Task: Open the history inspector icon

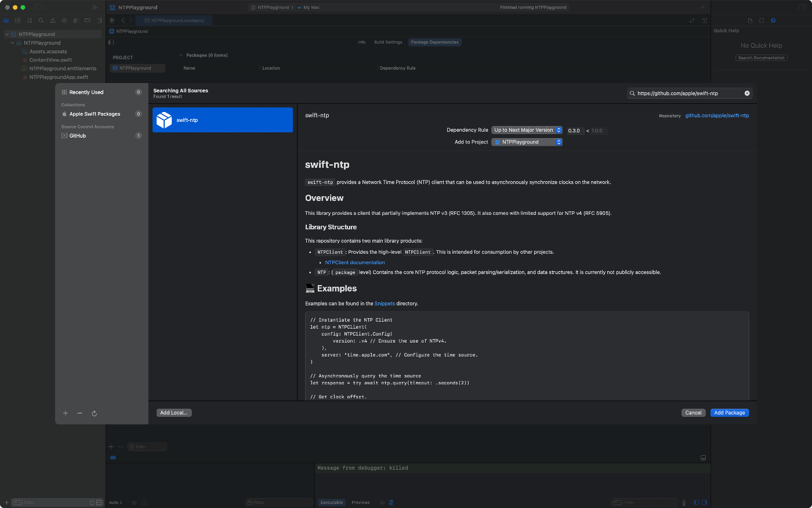Action: [762, 20]
